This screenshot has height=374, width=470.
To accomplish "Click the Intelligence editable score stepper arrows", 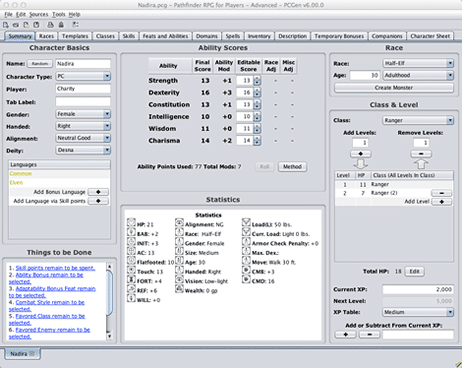I will click(257, 117).
